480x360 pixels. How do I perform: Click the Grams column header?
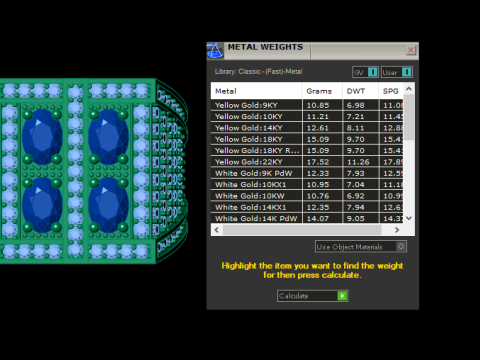[322, 91]
